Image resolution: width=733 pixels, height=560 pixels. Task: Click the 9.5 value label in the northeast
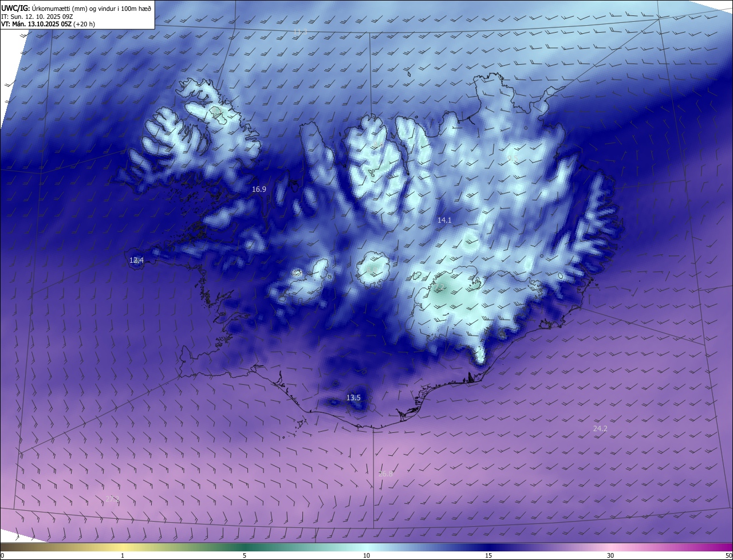coord(513,159)
